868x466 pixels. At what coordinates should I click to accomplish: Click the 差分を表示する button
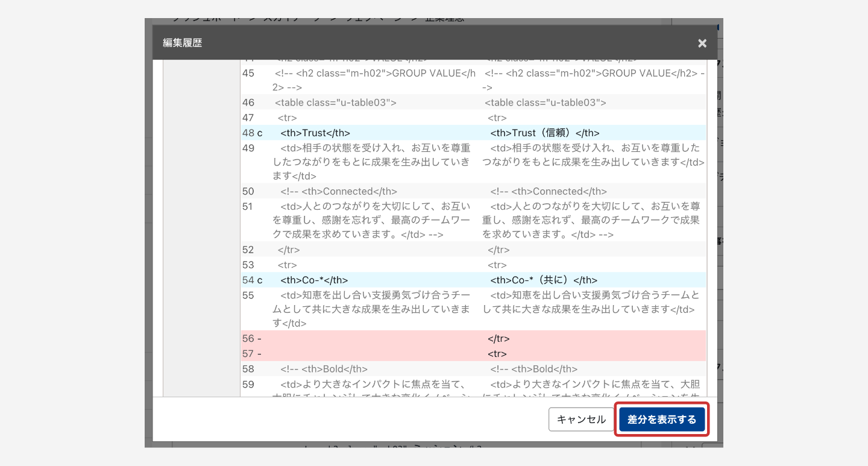coord(661,420)
